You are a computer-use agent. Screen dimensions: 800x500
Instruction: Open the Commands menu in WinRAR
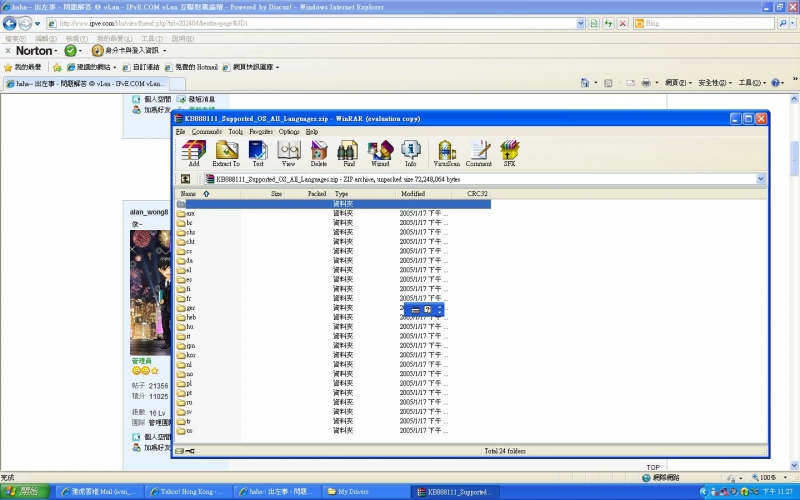(207, 131)
